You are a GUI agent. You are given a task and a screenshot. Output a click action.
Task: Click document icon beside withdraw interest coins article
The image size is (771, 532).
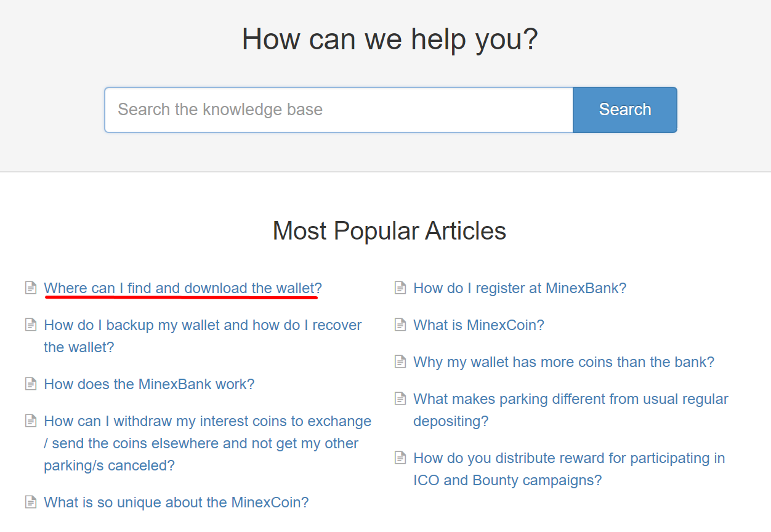[x=30, y=421]
